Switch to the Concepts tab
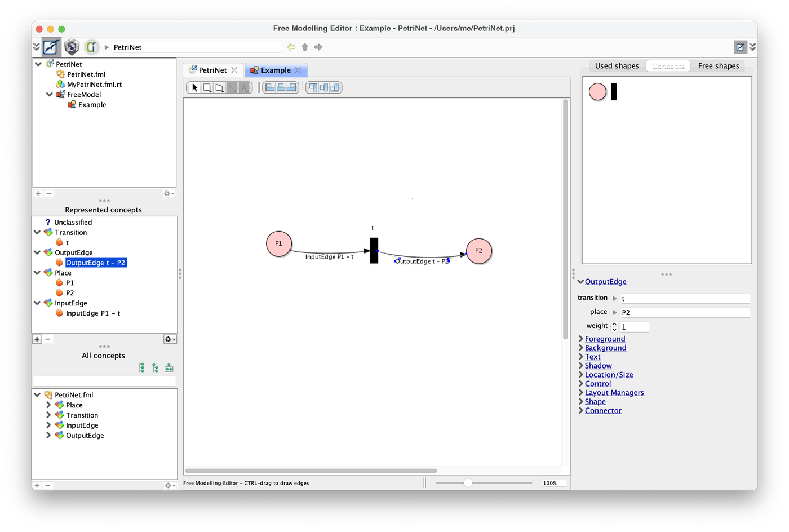Screen dimensions: 789x532 pos(668,66)
